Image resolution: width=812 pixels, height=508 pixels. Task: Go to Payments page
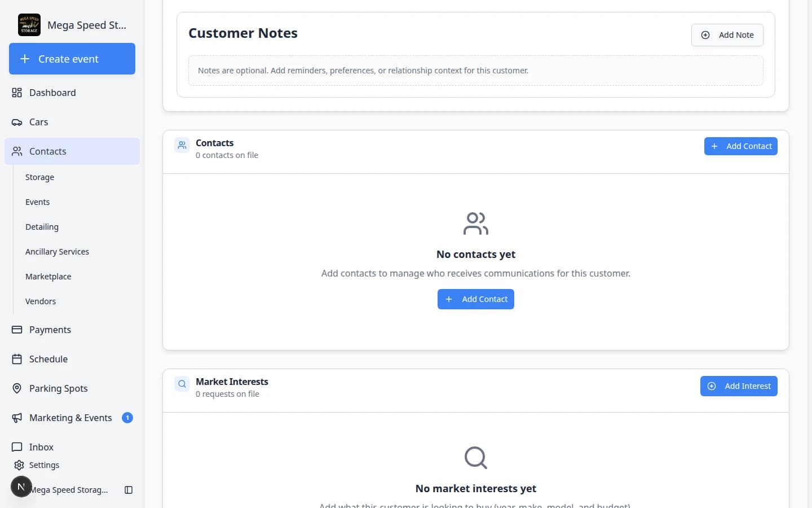(72, 330)
